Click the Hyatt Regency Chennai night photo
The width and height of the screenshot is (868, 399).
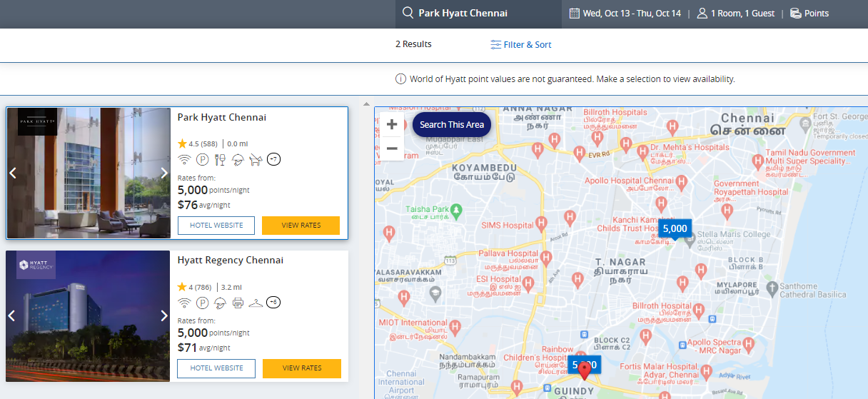click(x=89, y=315)
